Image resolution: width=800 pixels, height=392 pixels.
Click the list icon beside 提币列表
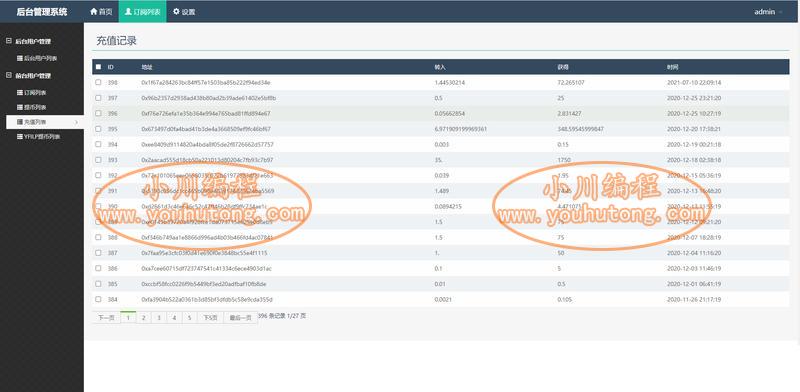20,107
